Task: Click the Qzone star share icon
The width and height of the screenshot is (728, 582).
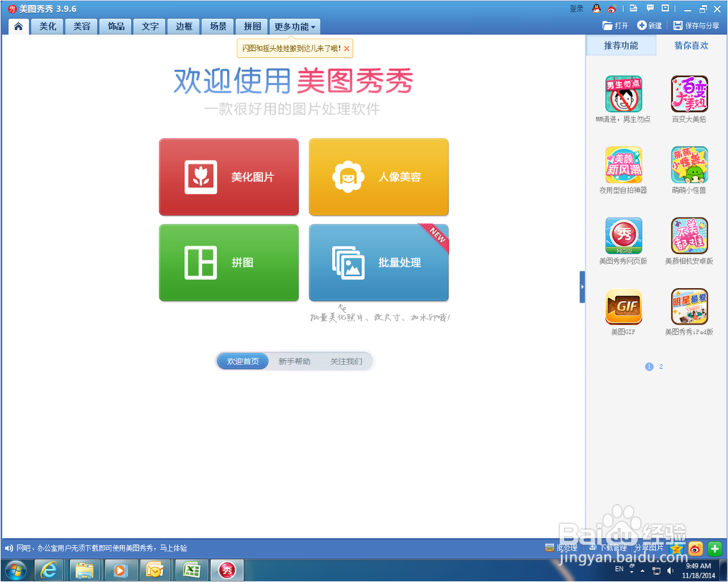Action: pos(677,549)
